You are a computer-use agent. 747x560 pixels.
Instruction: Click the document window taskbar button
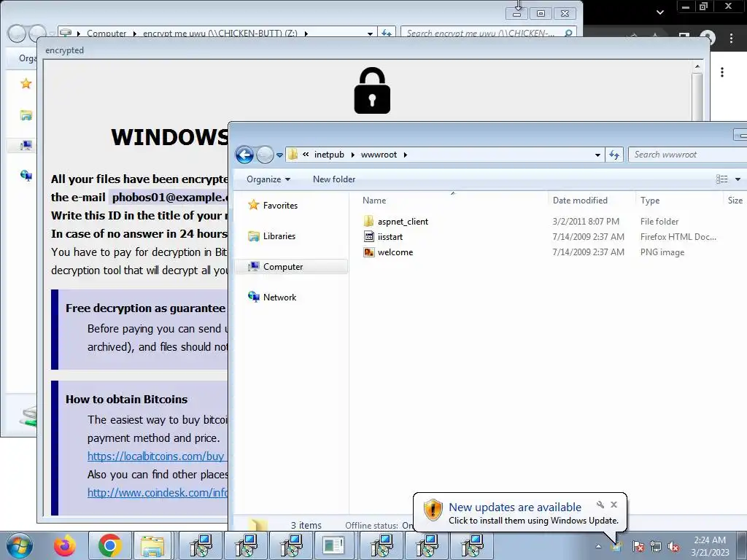coord(333,545)
